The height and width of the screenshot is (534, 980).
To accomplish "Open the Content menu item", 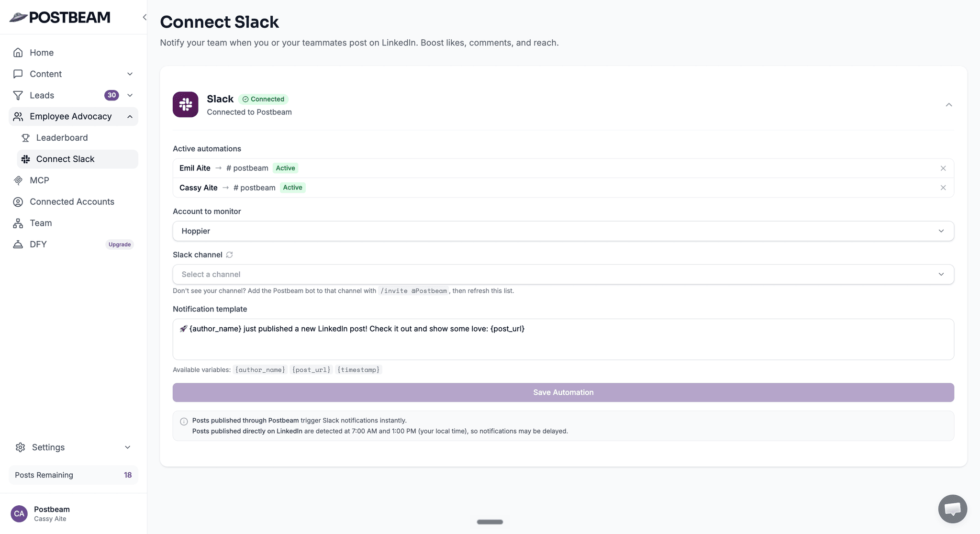I will [x=73, y=74].
